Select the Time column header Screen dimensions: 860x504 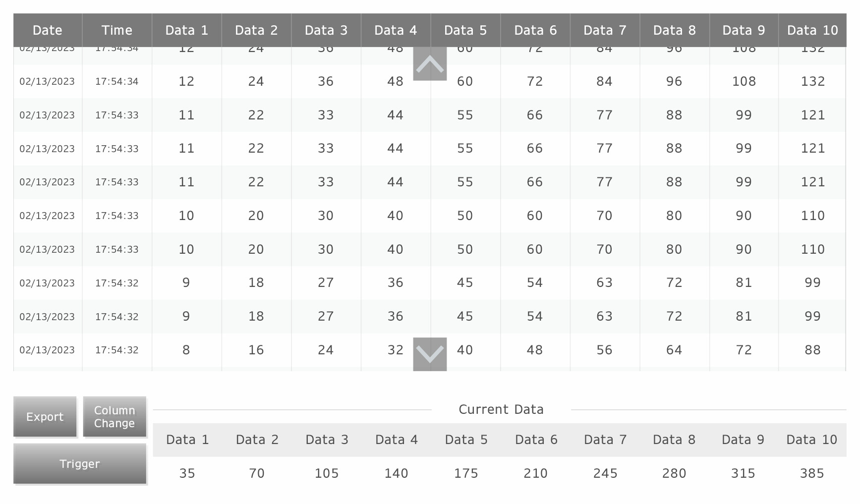[117, 30]
